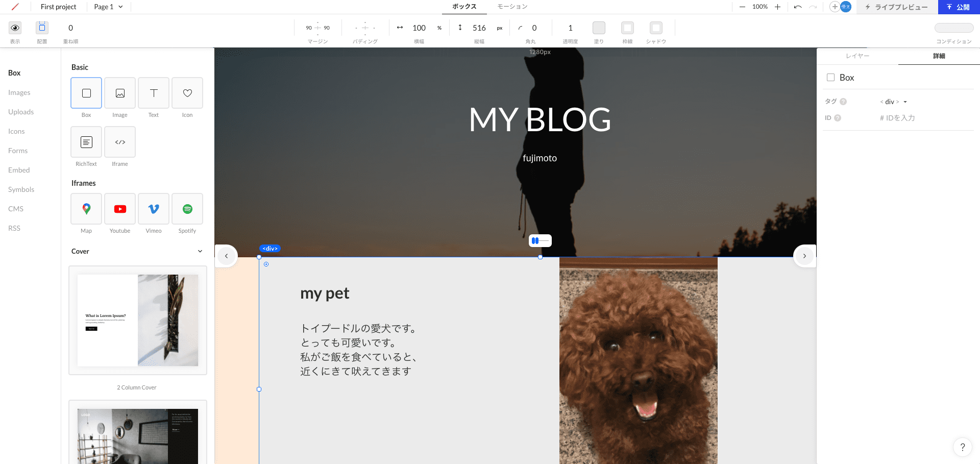Viewport: 980px width, 464px height.
Task: Add an Image element from Basic
Action: (120, 93)
